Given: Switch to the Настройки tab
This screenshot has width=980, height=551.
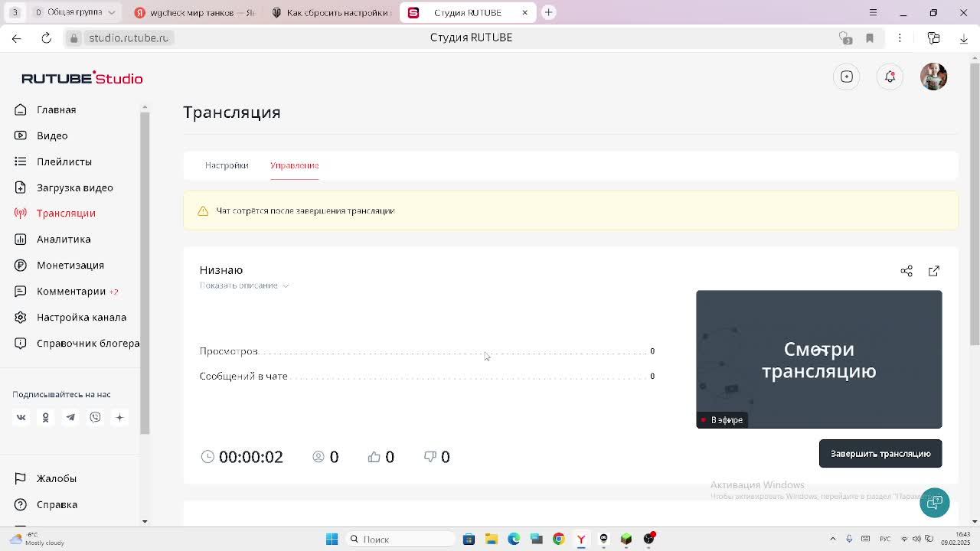Looking at the screenshot, I should tap(227, 165).
